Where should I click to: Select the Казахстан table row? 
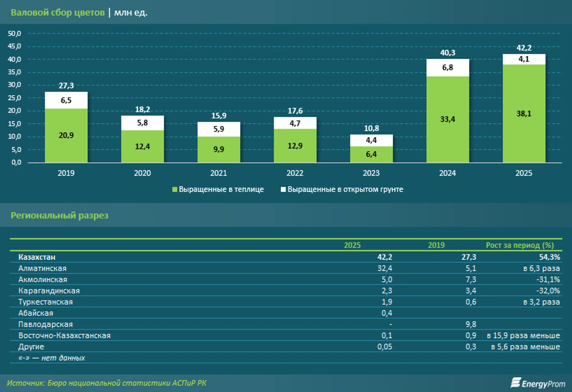(x=37, y=257)
